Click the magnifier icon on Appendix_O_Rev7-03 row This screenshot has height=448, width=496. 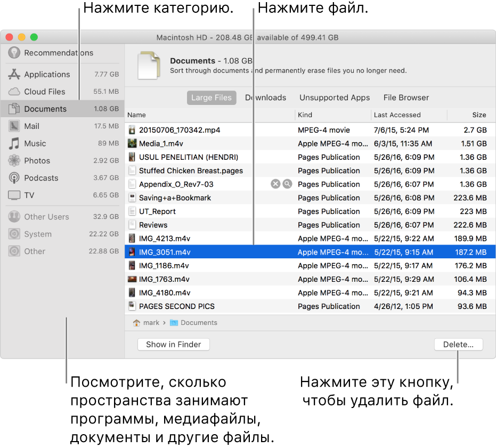click(287, 184)
